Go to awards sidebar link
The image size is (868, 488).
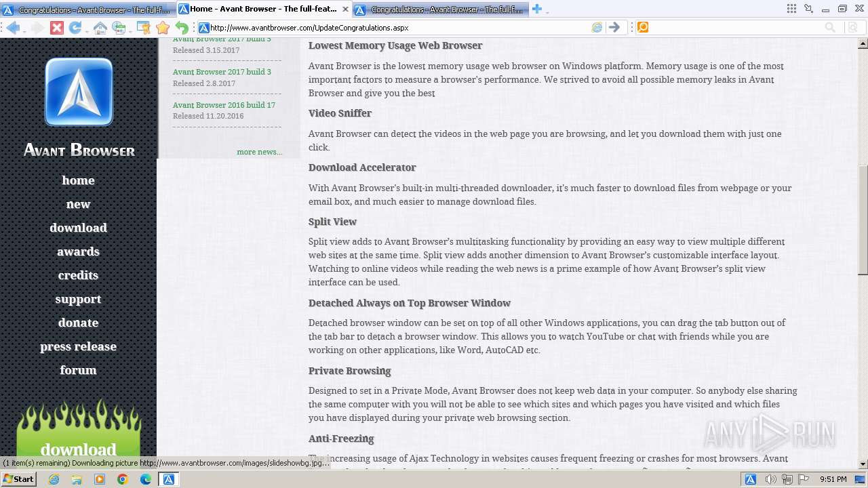click(x=78, y=251)
